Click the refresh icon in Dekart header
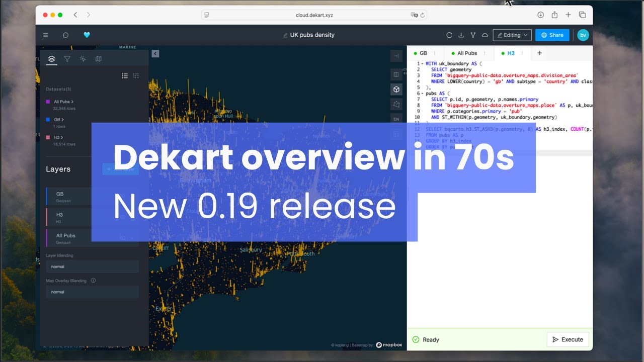 point(449,35)
